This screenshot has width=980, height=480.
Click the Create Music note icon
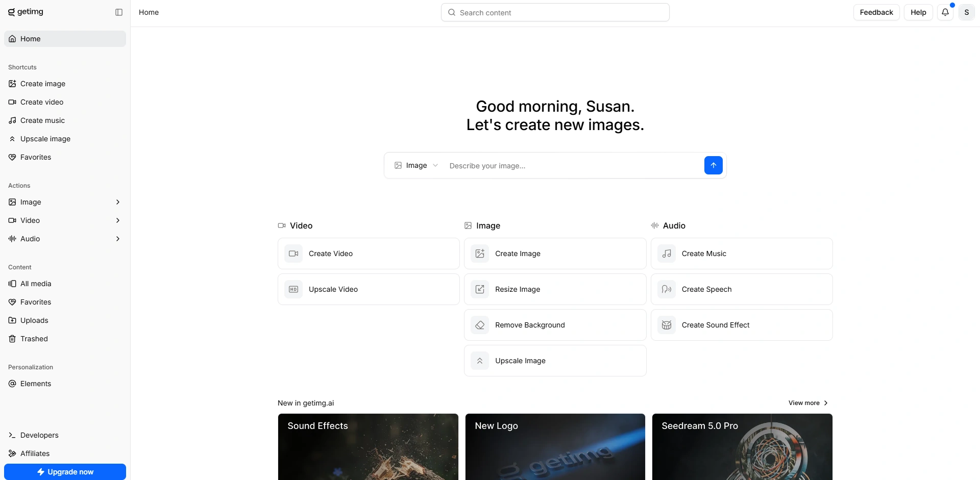[667, 254]
